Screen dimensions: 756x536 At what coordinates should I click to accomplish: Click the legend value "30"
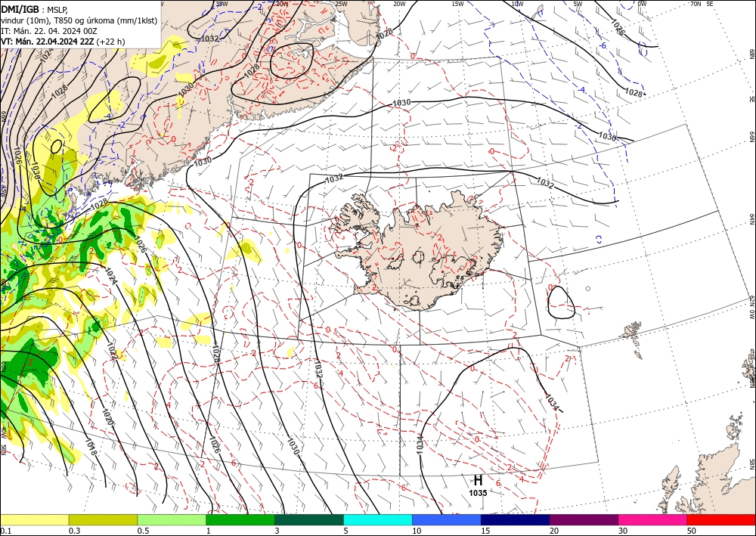click(623, 531)
